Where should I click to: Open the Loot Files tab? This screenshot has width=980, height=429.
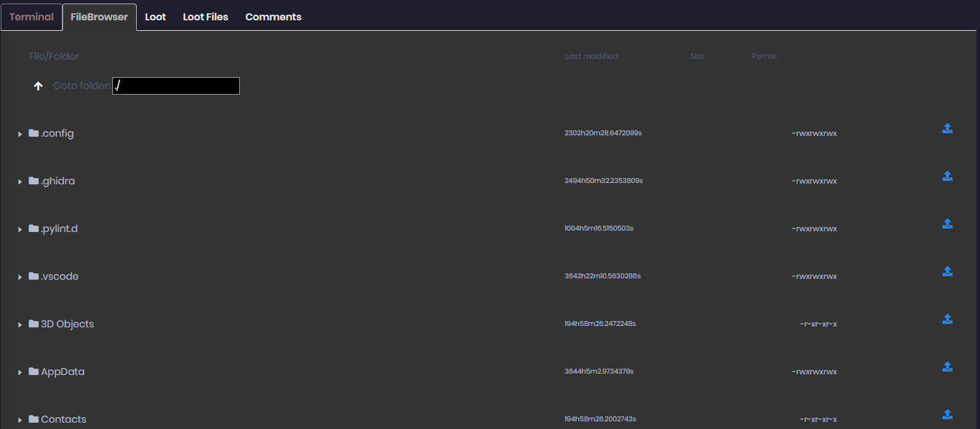pyautogui.click(x=205, y=17)
